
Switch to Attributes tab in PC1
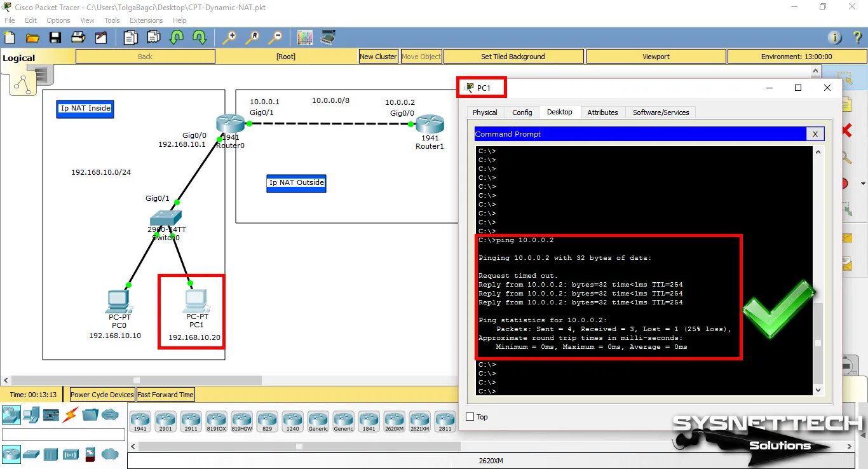[602, 112]
